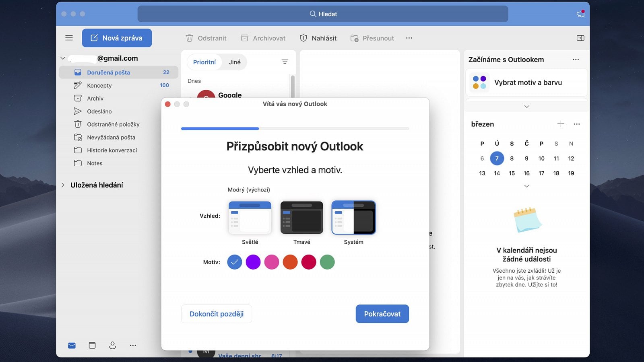Select calendar day 15

pos(512,173)
